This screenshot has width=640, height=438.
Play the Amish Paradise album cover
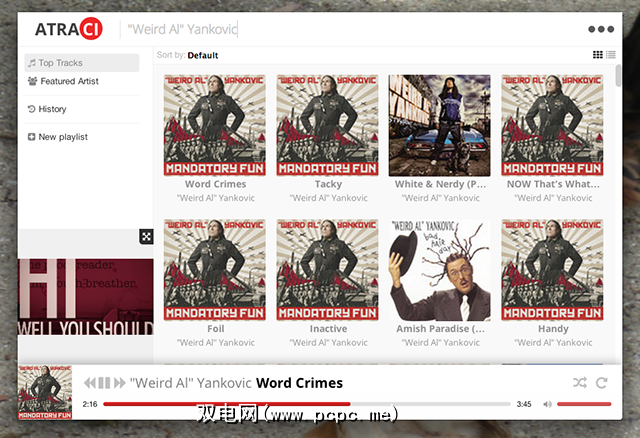click(440, 270)
